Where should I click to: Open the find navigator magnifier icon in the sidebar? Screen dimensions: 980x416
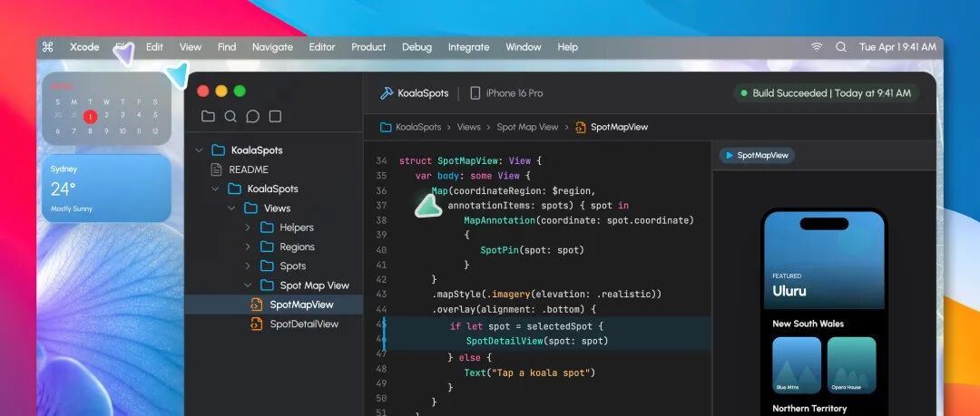point(230,116)
